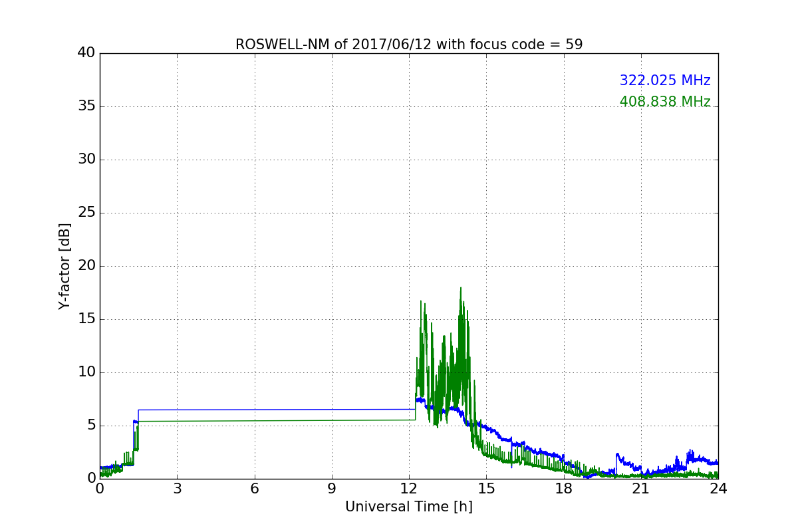Click y-axis tick label 35

click(x=86, y=106)
